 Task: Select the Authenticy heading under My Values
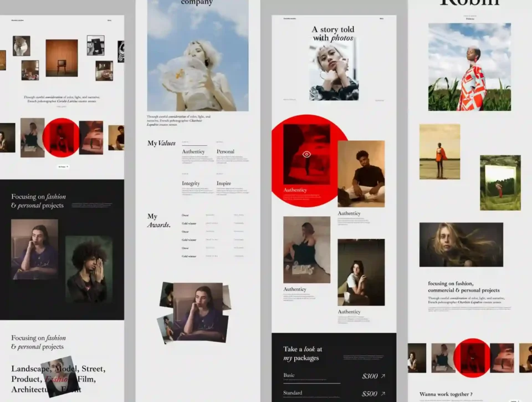click(x=193, y=151)
